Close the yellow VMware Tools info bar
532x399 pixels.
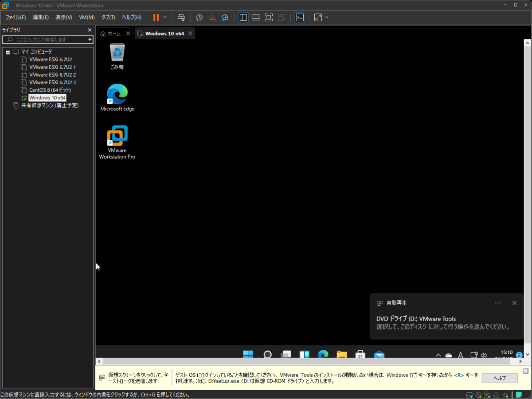525,371
